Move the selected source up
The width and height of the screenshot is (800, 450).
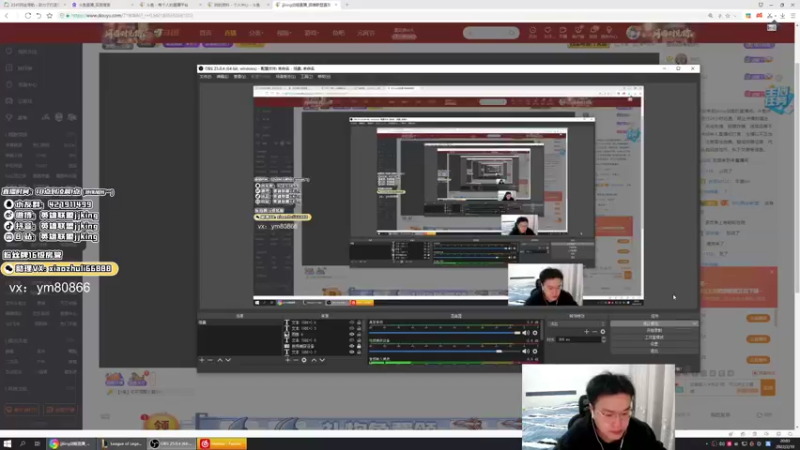[x=314, y=360]
